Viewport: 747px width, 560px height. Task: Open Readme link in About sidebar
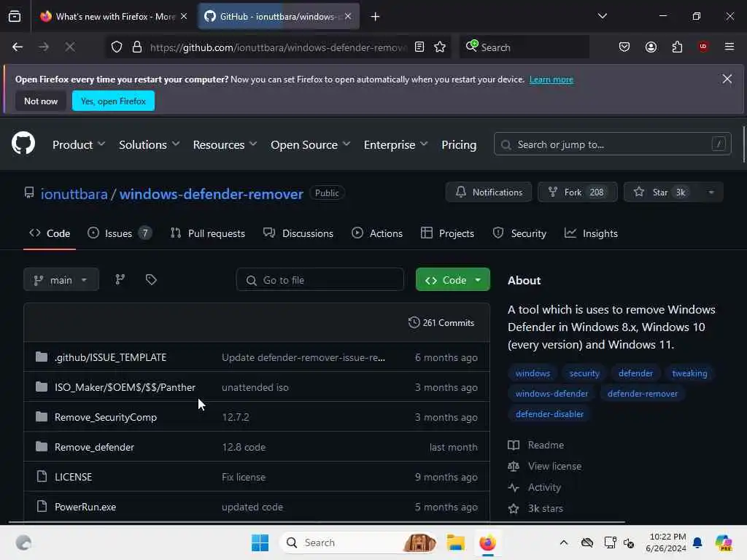[x=536, y=445]
